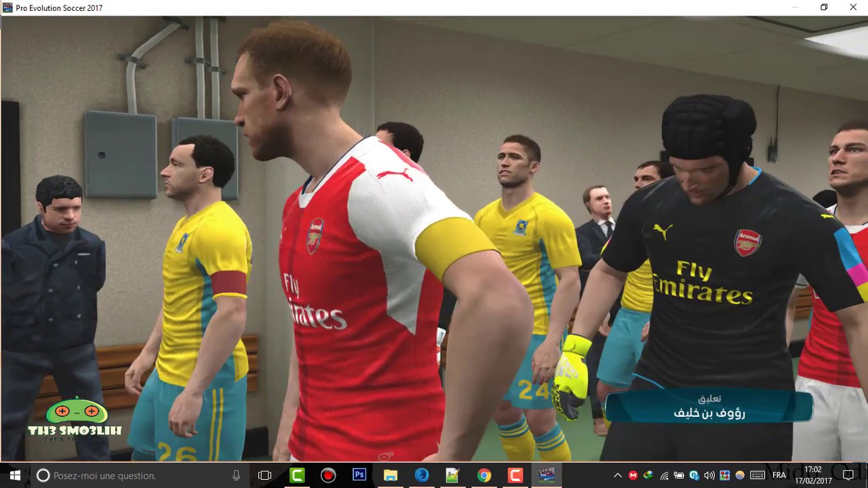Click the Arabic commentary name banner
This screenshot has height=488, width=868.
(709, 407)
